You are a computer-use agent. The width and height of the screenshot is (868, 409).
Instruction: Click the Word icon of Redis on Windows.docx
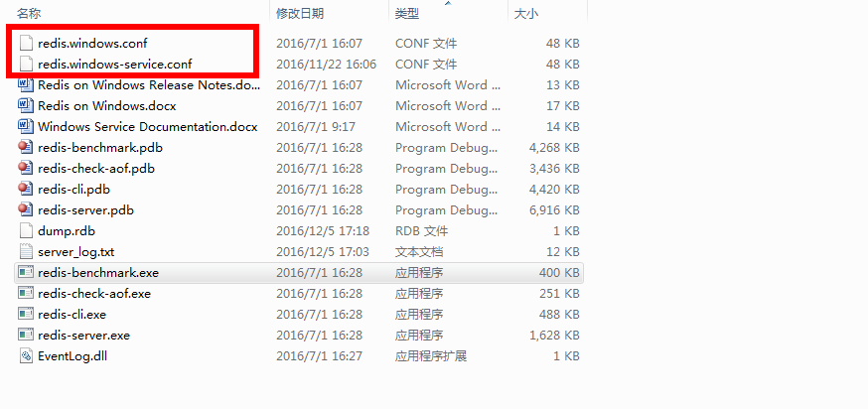[x=26, y=105]
